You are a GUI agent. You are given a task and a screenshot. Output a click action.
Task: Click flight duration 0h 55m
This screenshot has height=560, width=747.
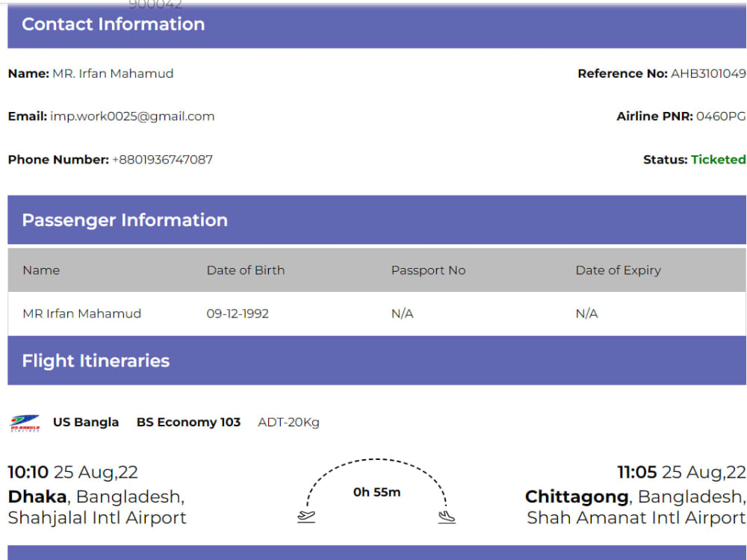(x=376, y=492)
